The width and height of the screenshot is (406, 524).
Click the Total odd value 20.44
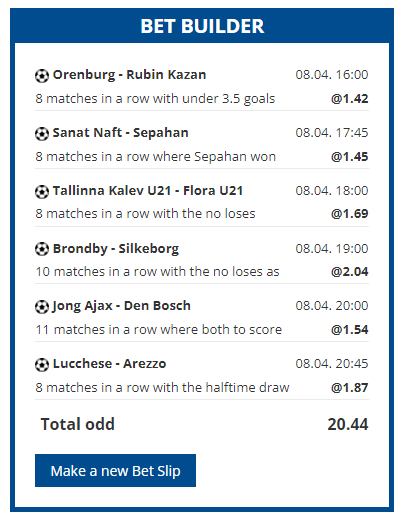[348, 424]
